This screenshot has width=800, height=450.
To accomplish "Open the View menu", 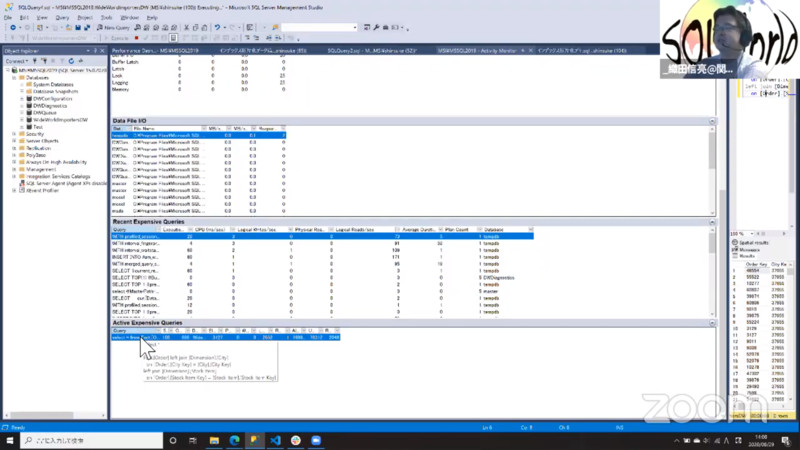I will pyautogui.click(x=42, y=17).
